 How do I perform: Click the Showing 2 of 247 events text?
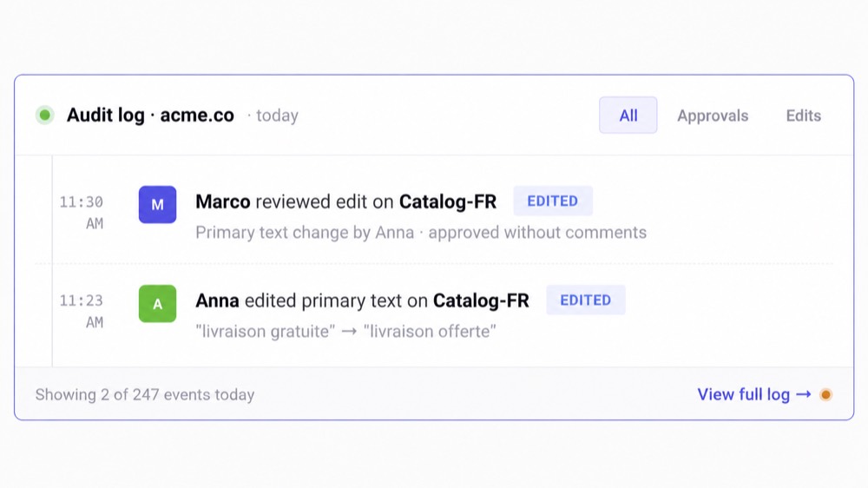pyautogui.click(x=145, y=394)
